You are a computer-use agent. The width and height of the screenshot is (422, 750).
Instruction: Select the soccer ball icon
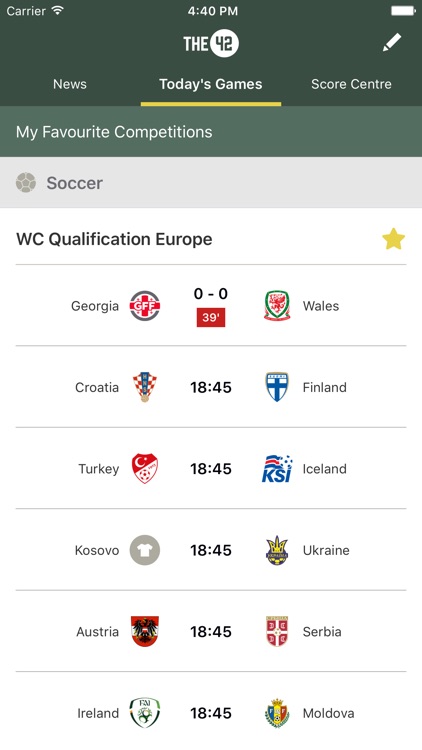point(26,183)
